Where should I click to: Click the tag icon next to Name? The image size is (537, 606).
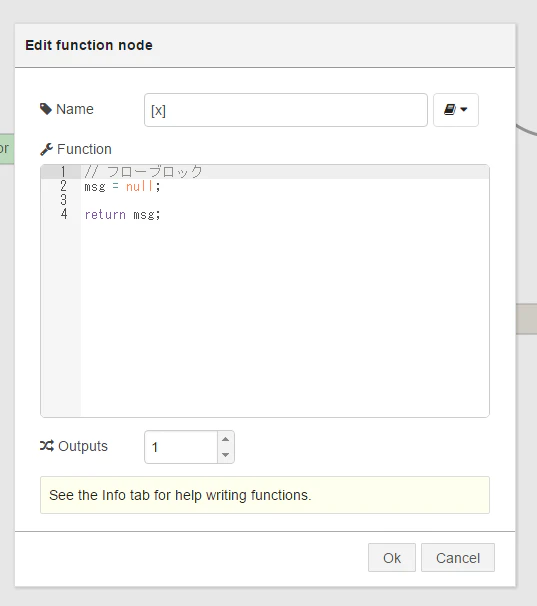[46, 109]
